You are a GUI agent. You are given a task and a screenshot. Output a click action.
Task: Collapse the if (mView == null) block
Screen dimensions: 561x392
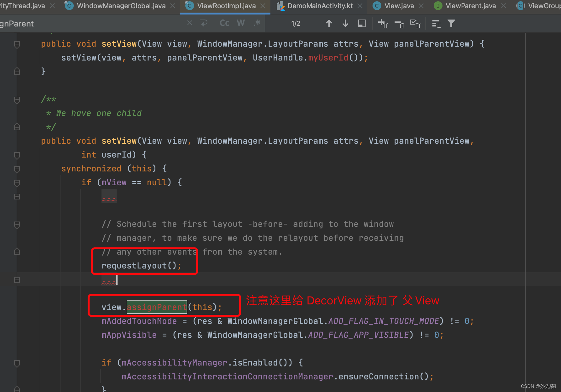[17, 183]
